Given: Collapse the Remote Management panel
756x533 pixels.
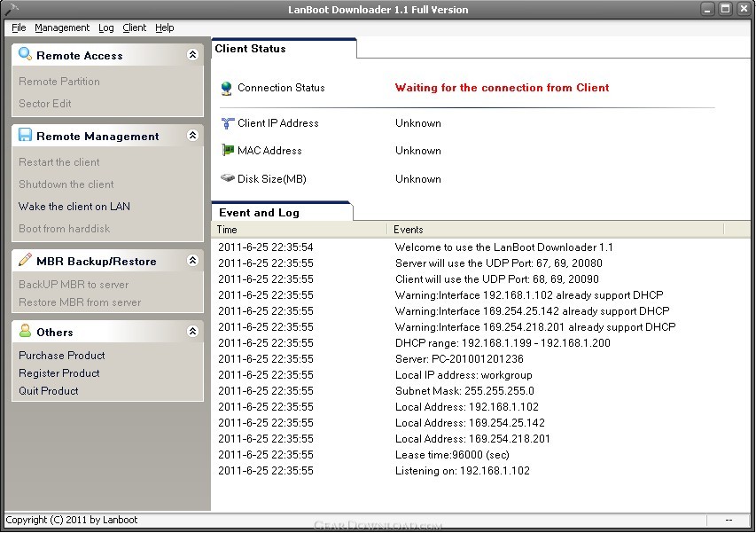Looking at the screenshot, I should pyautogui.click(x=192, y=136).
